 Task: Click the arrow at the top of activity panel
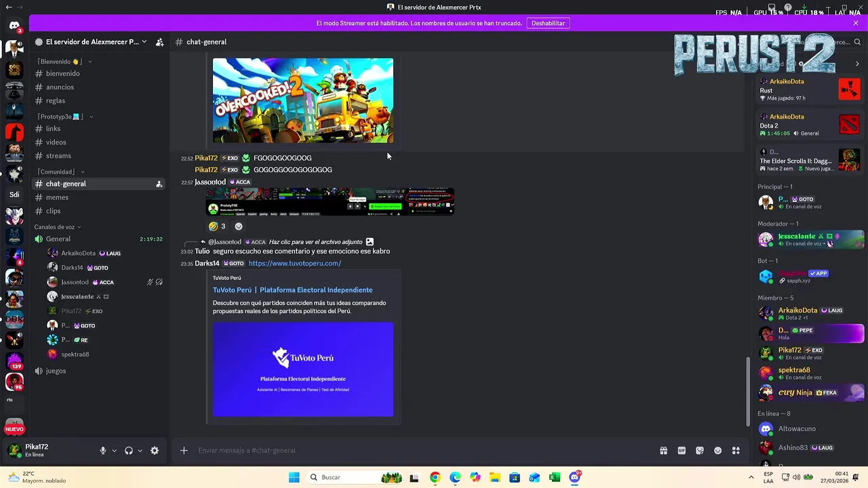click(x=857, y=64)
